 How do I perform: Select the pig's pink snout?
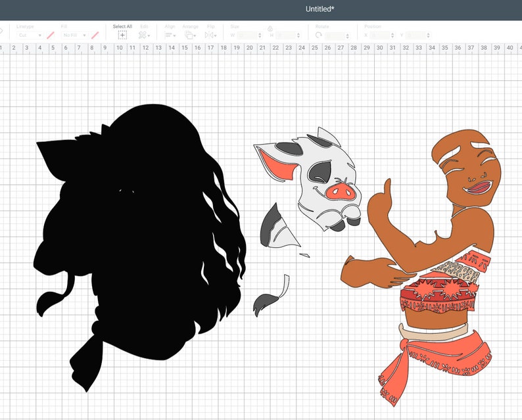[x=341, y=192]
